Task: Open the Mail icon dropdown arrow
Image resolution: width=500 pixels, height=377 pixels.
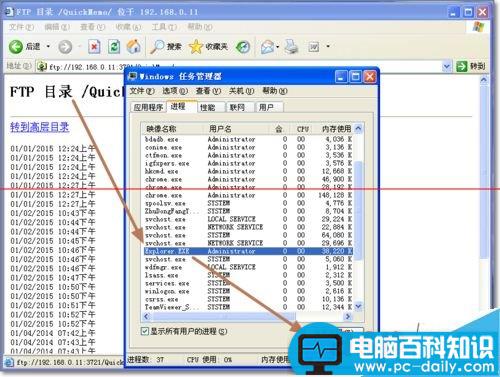Action: pyautogui.click(x=278, y=47)
